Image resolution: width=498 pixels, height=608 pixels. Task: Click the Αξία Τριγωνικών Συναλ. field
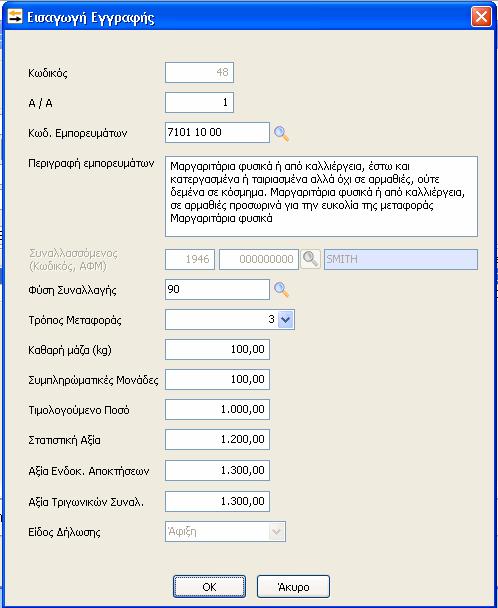click(217, 502)
